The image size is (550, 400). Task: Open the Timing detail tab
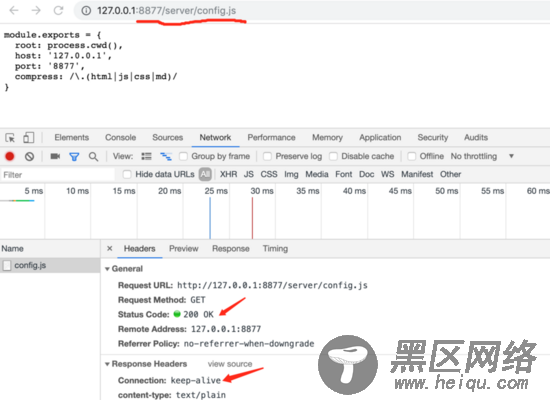(275, 249)
